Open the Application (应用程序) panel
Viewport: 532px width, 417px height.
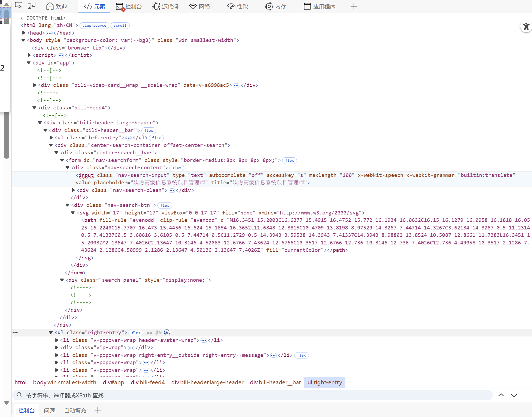tap(320, 6)
